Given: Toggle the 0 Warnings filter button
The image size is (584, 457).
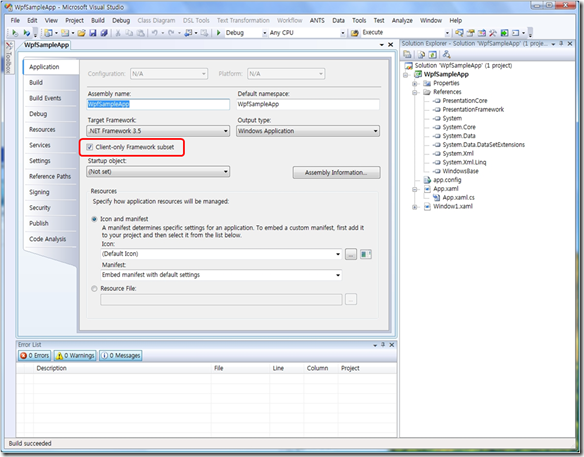Looking at the screenshot, I should [75, 356].
